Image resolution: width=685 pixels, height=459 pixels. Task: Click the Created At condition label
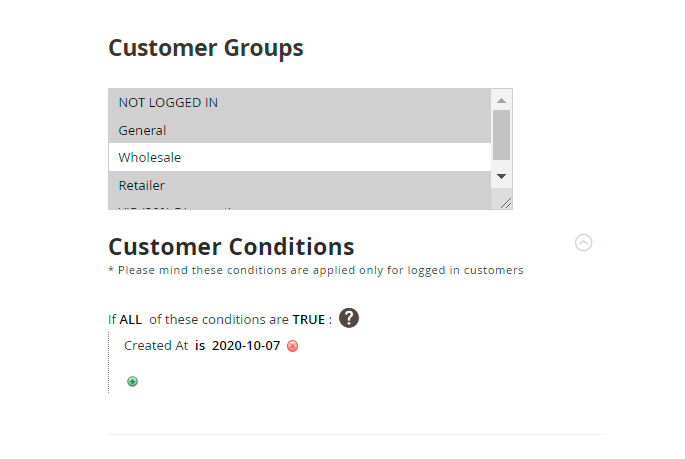pos(155,346)
